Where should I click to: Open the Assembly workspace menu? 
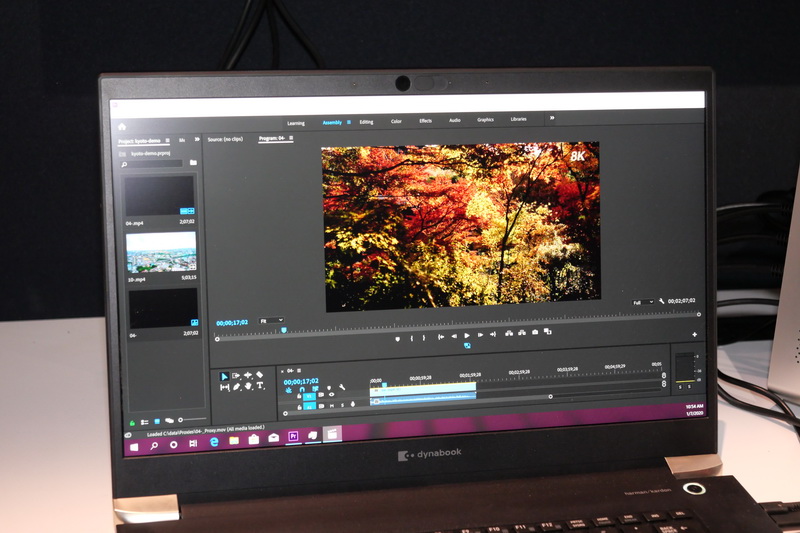(349, 122)
